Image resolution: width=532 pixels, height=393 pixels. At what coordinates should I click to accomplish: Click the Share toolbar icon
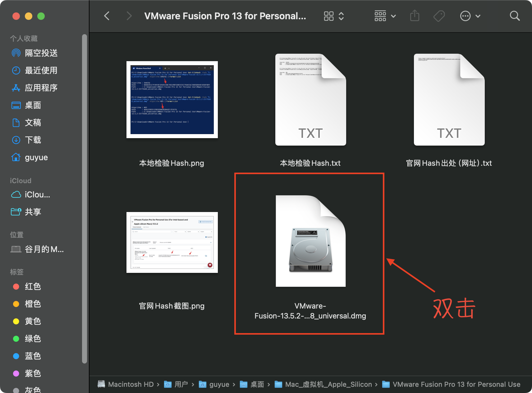pos(415,16)
